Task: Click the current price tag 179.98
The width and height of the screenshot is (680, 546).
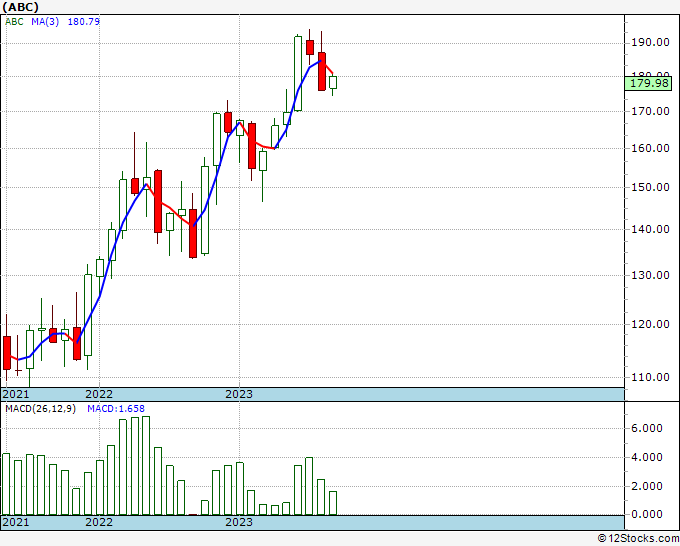Action: pyautogui.click(x=648, y=83)
